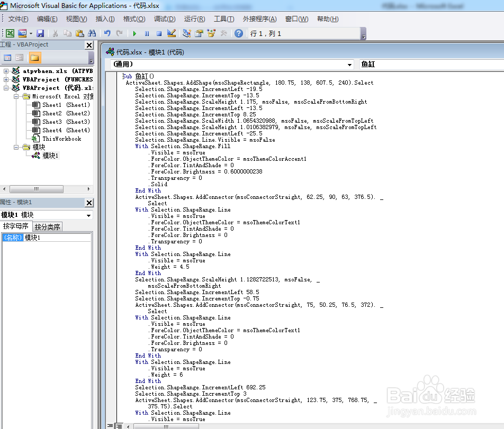Image resolution: width=504 pixels, height=429 pixels.
Task: Click the View Code icon in project panel
Action: click(7, 58)
